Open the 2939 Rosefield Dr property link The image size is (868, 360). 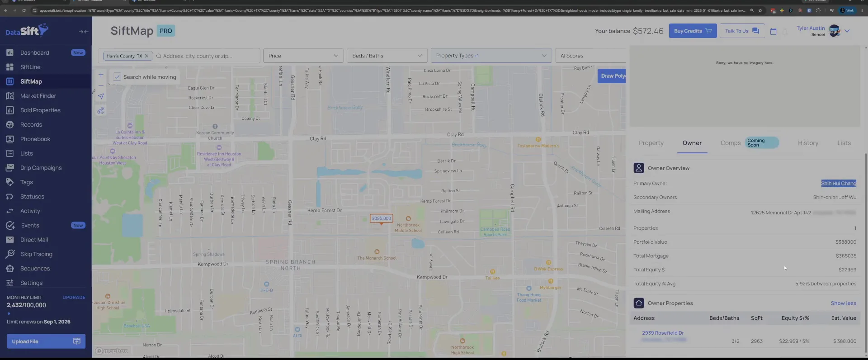pos(663,333)
